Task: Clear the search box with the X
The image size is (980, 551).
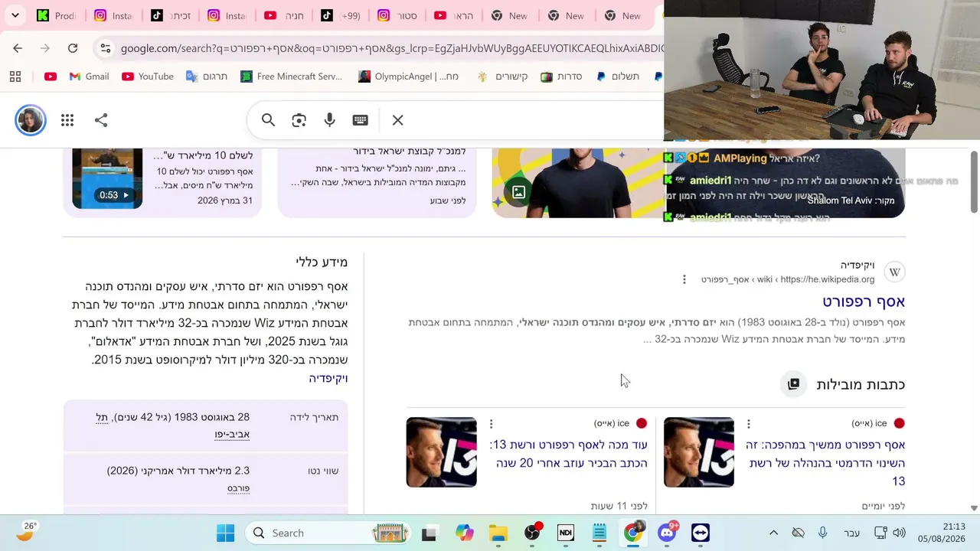Action: [398, 120]
